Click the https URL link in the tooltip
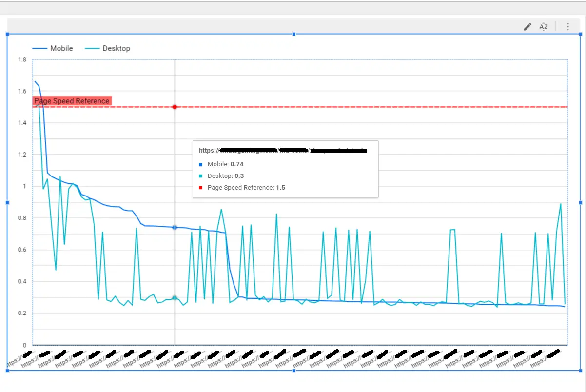The width and height of the screenshot is (586, 392). (283, 150)
